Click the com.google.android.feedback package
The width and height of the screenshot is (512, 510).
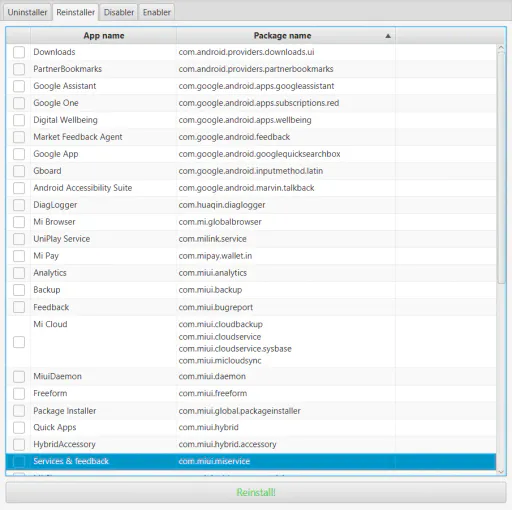pyautogui.click(x=234, y=137)
